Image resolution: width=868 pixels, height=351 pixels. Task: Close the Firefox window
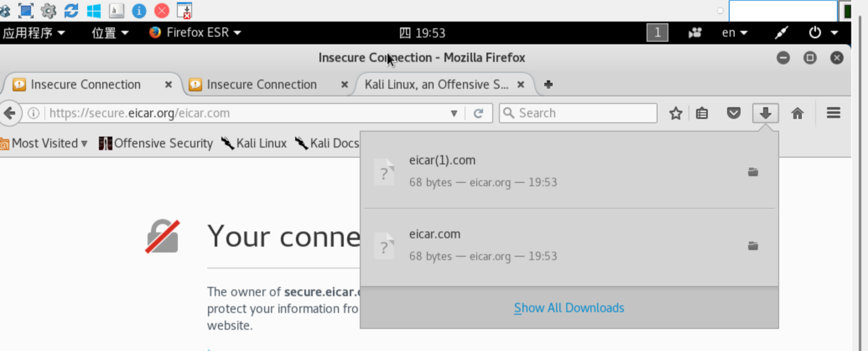(x=837, y=58)
